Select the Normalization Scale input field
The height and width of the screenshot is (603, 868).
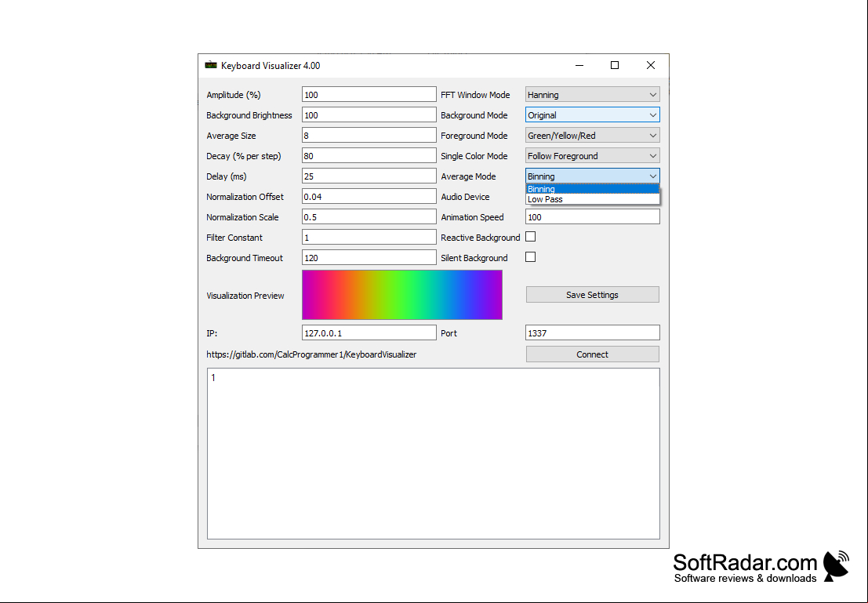(x=369, y=217)
